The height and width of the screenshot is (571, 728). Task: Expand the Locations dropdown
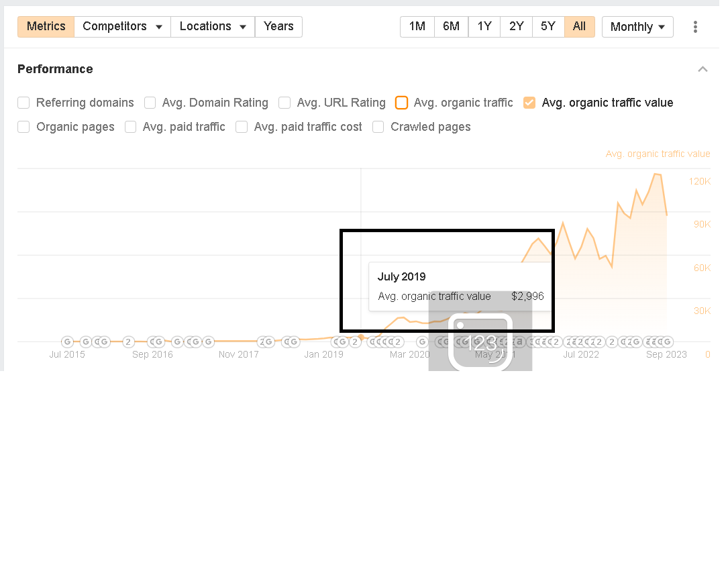point(213,27)
